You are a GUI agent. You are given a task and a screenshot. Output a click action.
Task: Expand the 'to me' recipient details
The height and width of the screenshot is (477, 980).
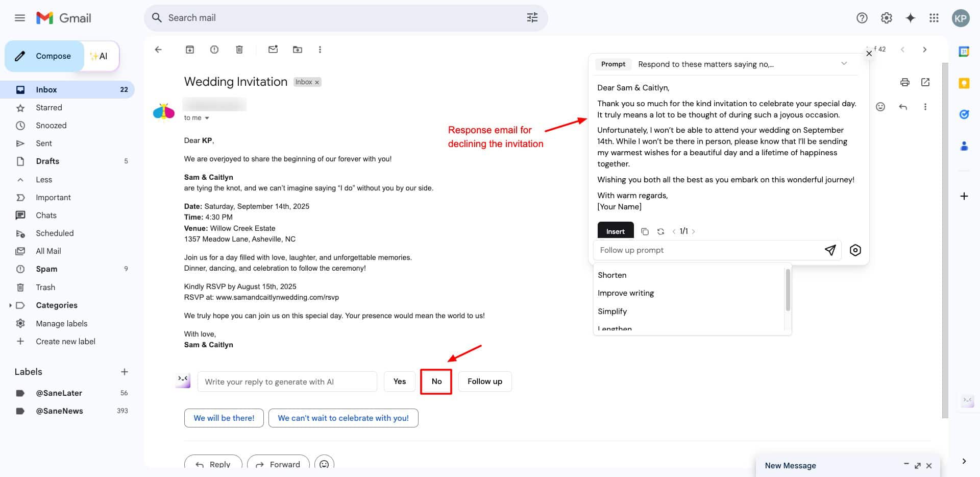[207, 118]
